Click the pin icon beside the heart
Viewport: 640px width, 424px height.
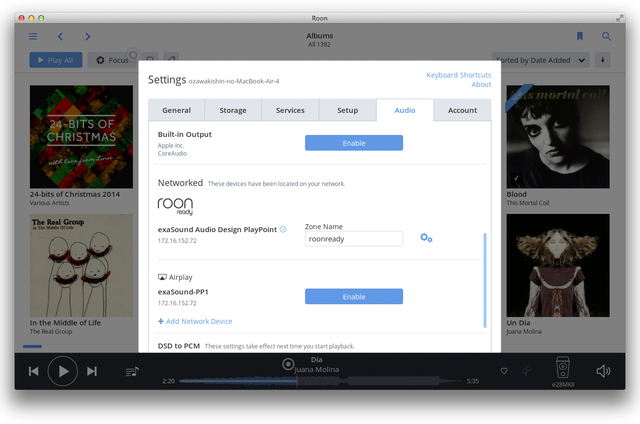click(x=526, y=371)
